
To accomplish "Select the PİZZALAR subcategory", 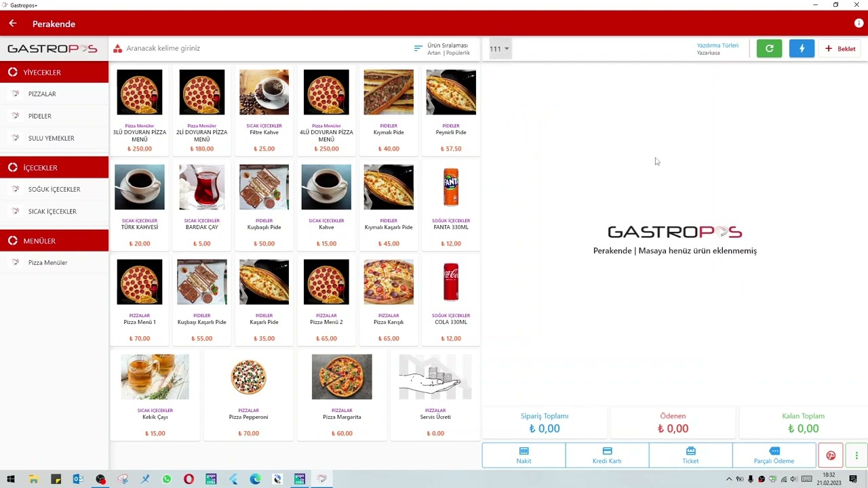I will 54,94.
